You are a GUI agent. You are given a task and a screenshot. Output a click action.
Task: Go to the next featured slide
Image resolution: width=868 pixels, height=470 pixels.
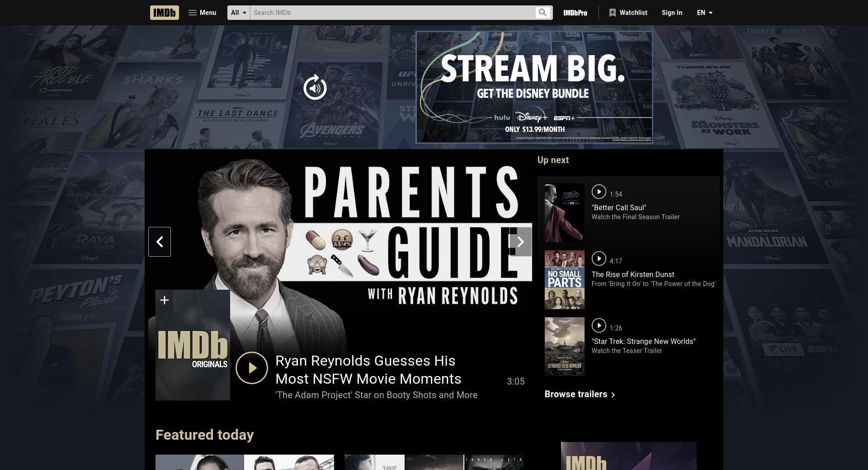[520, 242]
